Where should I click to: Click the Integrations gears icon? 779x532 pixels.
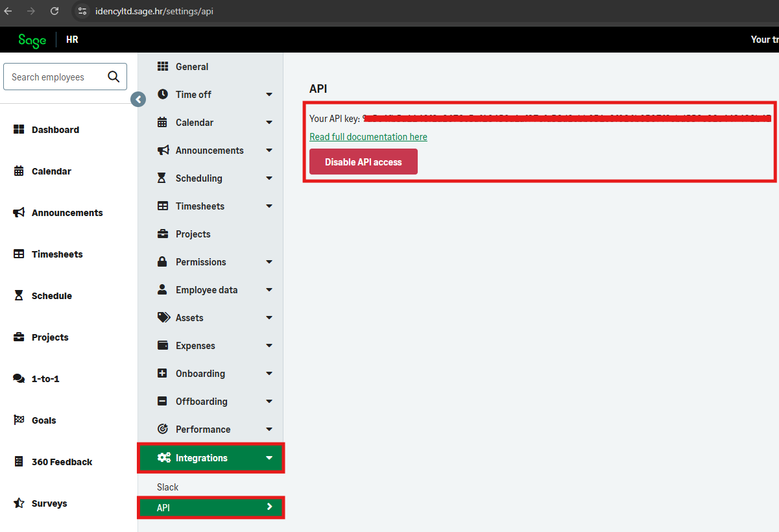(164, 457)
